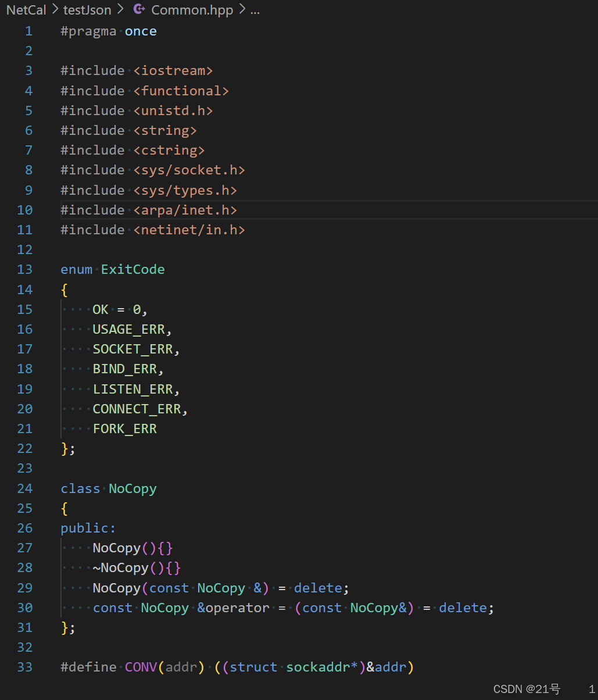Click the LISTEN_ERR enumerator

point(133,389)
